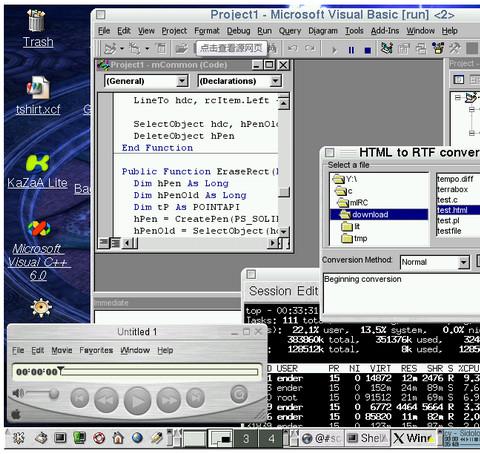Open Project Explorer from the toolbar
480x454 pixels.
coord(387,49)
